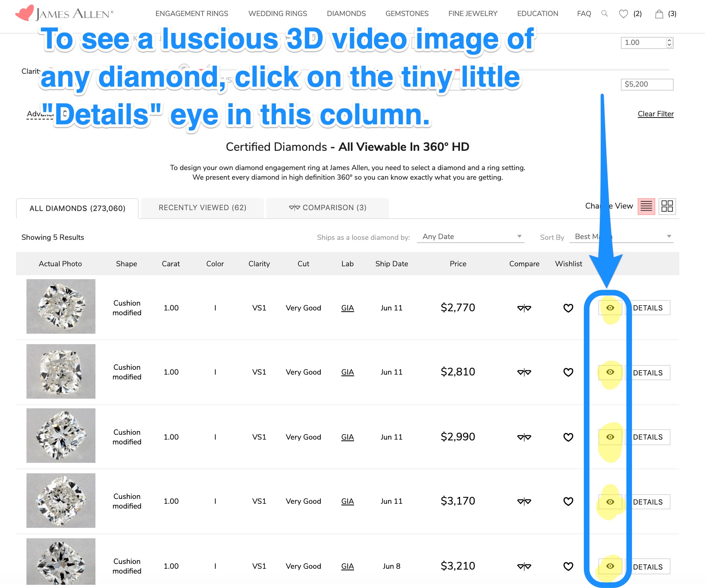Click the search magnifier icon in header

click(x=604, y=14)
